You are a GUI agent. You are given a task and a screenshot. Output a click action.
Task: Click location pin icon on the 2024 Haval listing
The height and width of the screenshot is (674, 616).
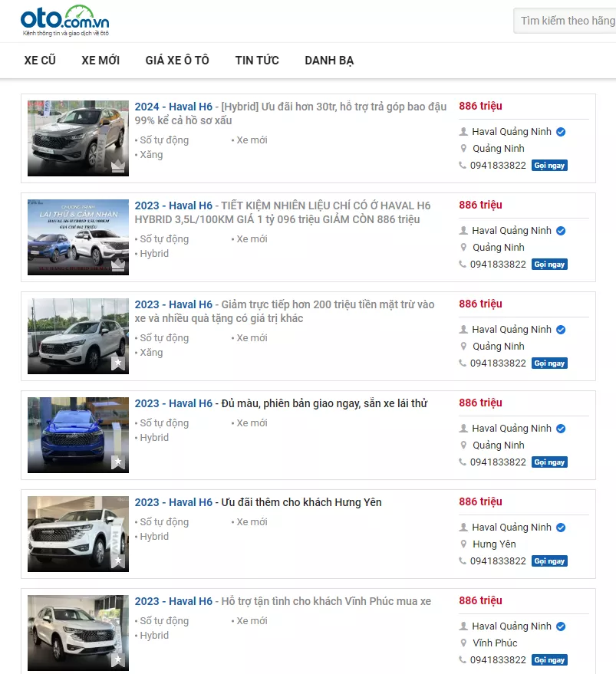coord(463,148)
